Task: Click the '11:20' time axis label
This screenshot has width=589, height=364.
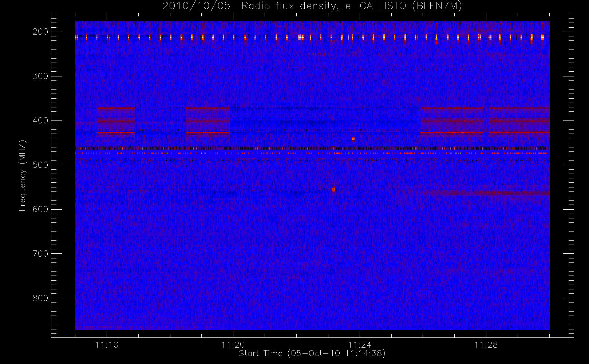Action: (233, 345)
